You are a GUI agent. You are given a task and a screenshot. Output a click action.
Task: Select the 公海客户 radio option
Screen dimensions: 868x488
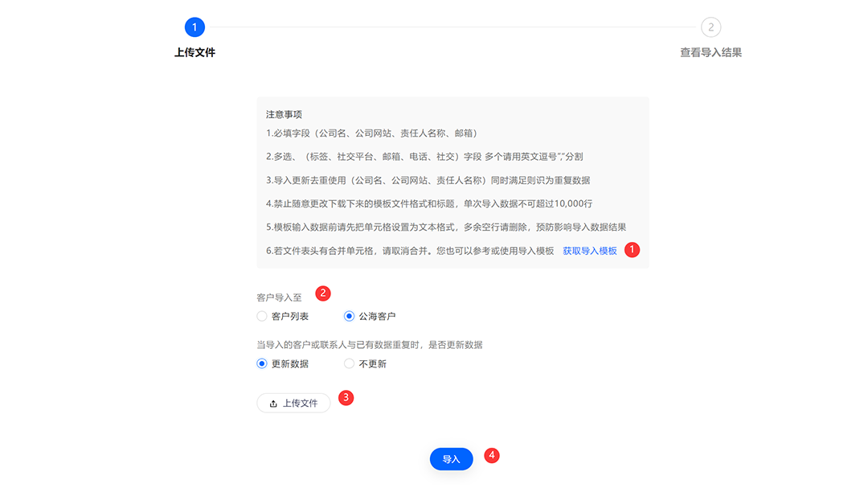(x=349, y=316)
